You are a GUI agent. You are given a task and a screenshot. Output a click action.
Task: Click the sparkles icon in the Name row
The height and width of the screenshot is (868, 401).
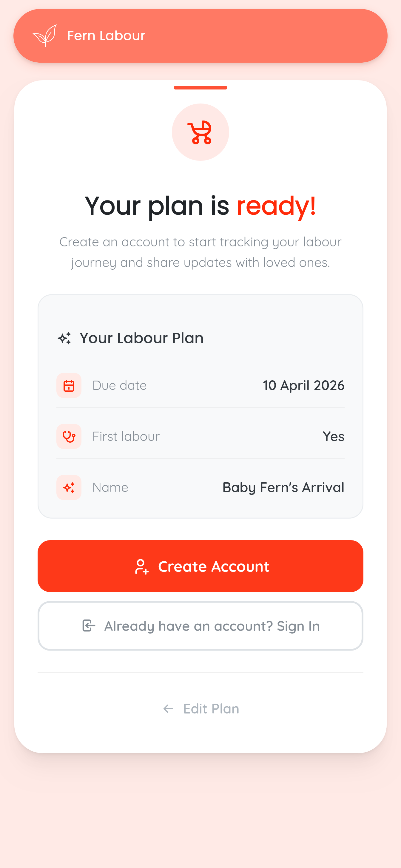click(69, 488)
